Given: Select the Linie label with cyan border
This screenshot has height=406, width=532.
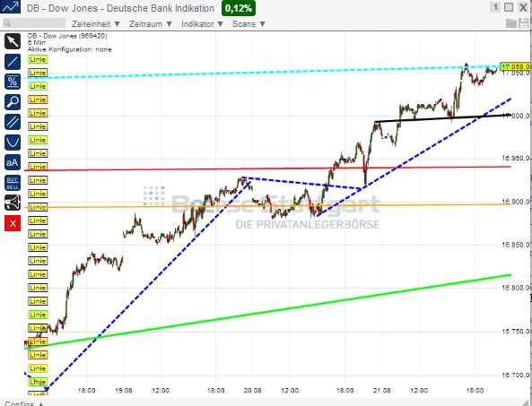Looking at the screenshot, I should [38, 86].
